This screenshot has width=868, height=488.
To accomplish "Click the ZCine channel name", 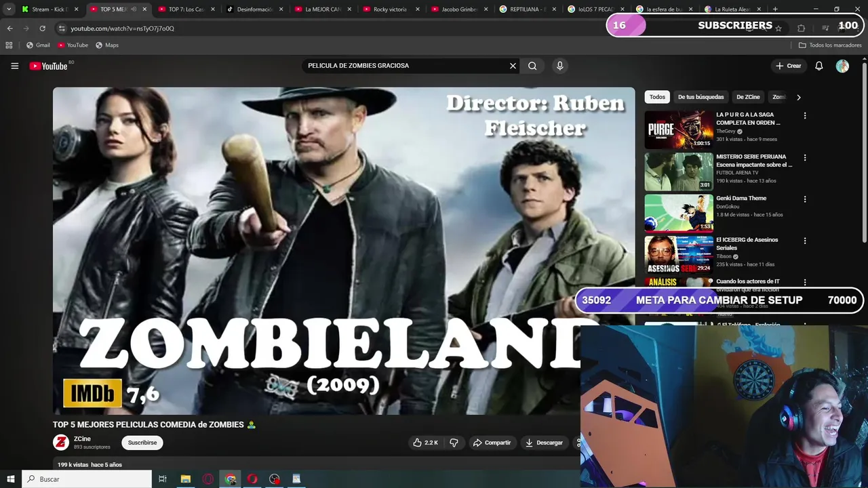I will coord(82,439).
